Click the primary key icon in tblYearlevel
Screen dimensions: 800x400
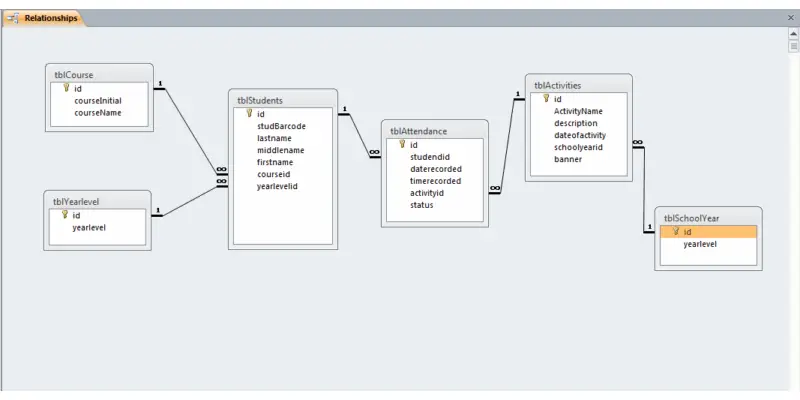[x=65, y=215]
